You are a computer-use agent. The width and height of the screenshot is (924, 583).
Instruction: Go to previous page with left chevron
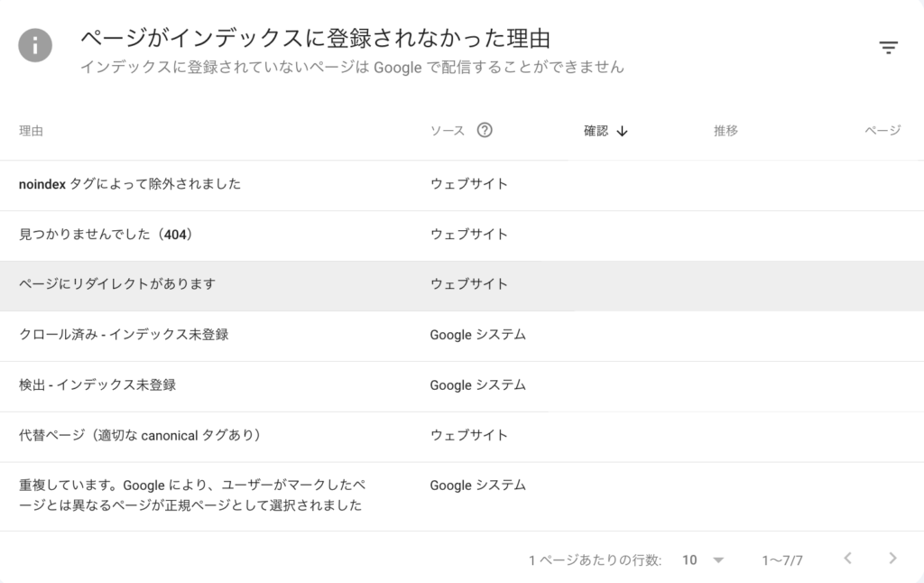tap(847, 559)
